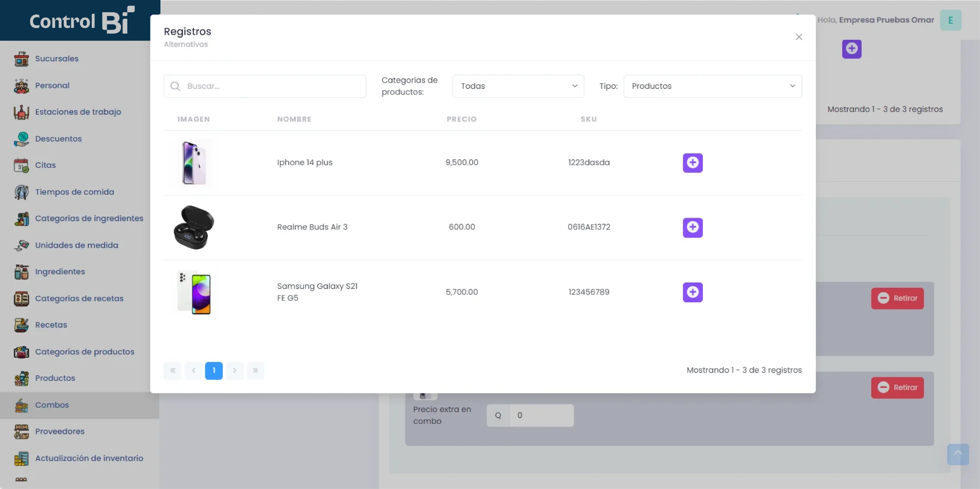Click the Estaciones de trabajo label

tap(78, 112)
